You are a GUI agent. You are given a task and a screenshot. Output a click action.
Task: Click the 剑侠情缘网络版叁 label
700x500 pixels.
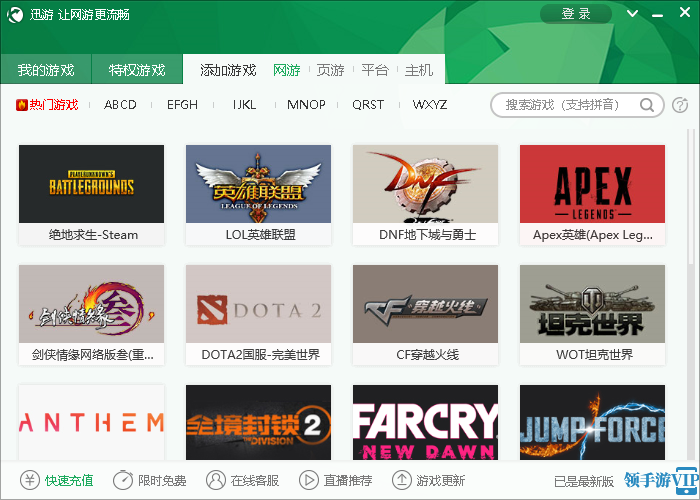(x=93, y=355)
